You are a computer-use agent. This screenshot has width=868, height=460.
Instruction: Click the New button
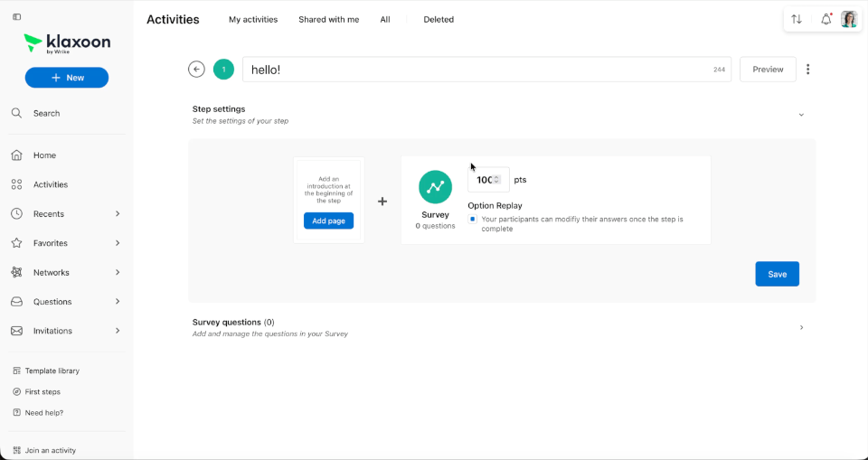(x=67, y=78)
